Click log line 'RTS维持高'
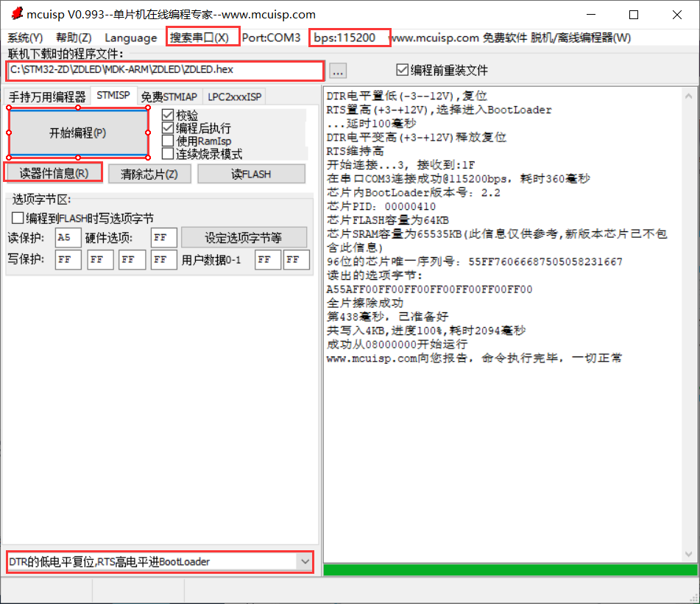 (355, 151)
